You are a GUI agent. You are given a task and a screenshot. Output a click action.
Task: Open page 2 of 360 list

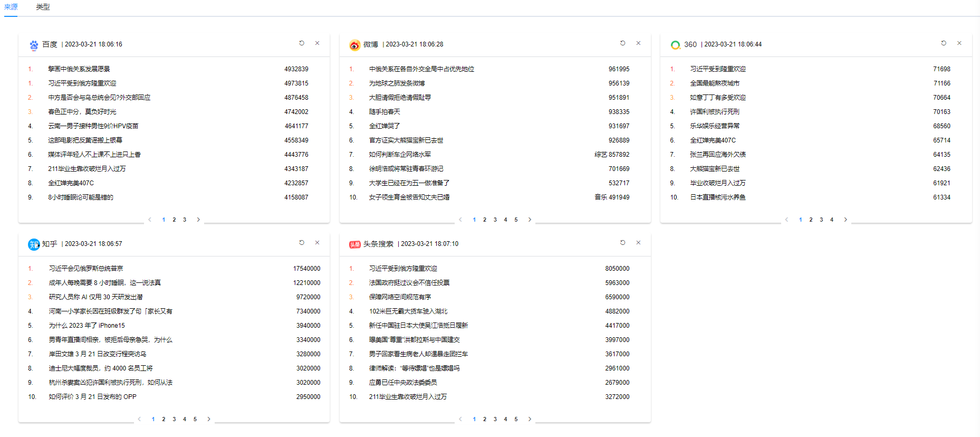[x=811, y=220]
